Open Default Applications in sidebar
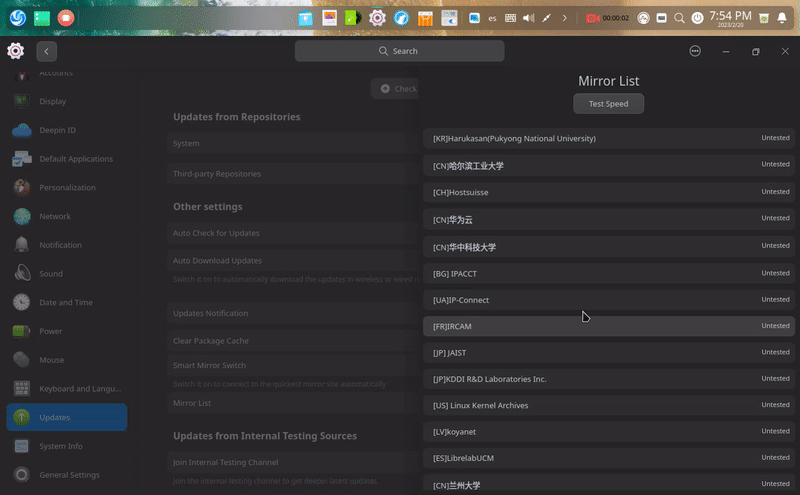This screenshot has width=800, height=495. coord(67,159)
